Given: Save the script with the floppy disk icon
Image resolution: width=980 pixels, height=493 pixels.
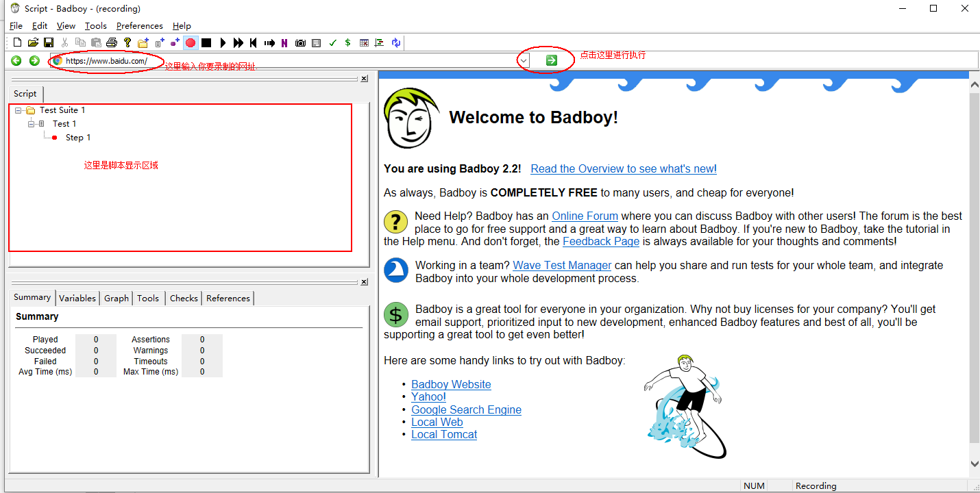Looking at the screenshot, I should (x=49, y=42).
